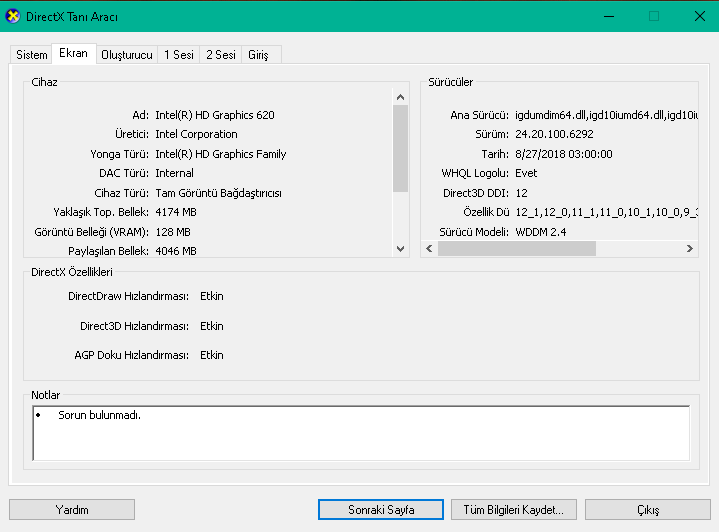Click the Direct3D DDI value '12'
Image resolution: width=719 pixels, height=532 pixels.
[521, 193]
